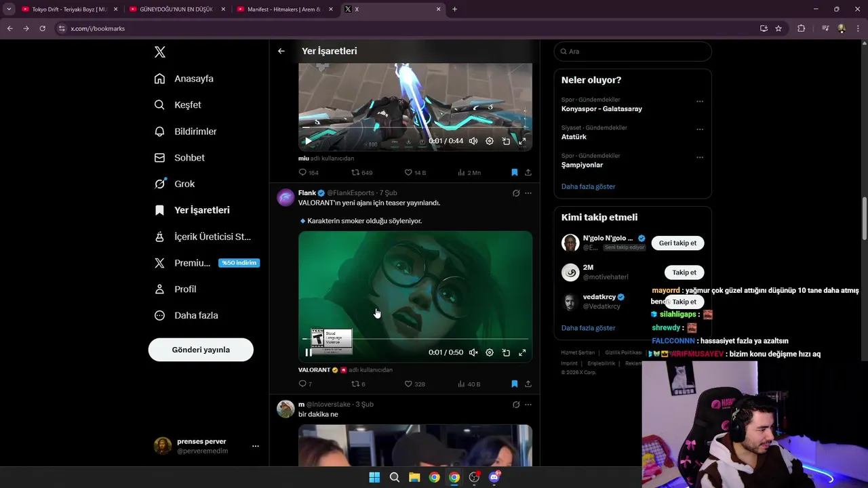This screenshot has width=868, height=488.
Task: Toggle picture-in-picture on 0:44 video
Action: pyautogui.click(x=506, y=141)
